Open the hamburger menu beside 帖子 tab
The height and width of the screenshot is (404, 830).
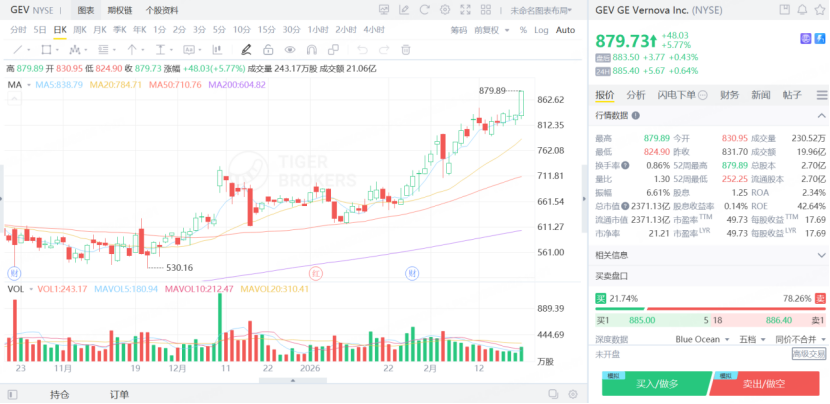[x=822, y=95]
